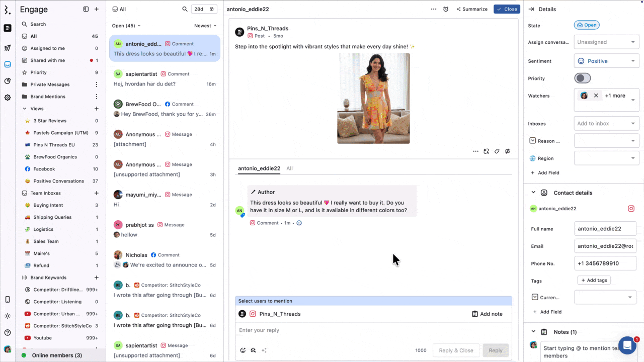
Task: Click the Summarize button
Action: (471, 9)
